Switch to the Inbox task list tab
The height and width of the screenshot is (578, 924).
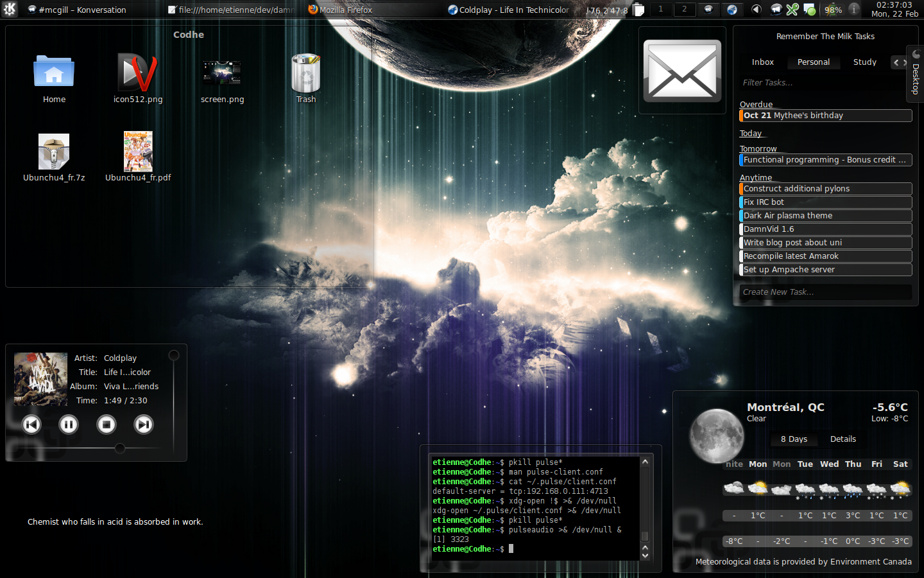coord(763,62)
